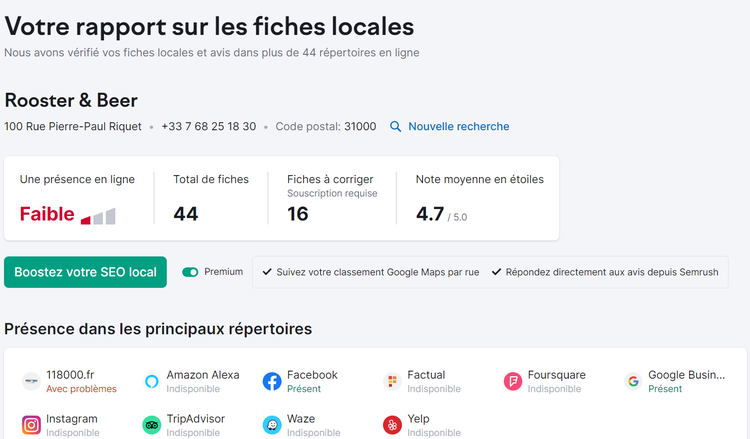Click the Faible signal strength bars

point(98,216)
